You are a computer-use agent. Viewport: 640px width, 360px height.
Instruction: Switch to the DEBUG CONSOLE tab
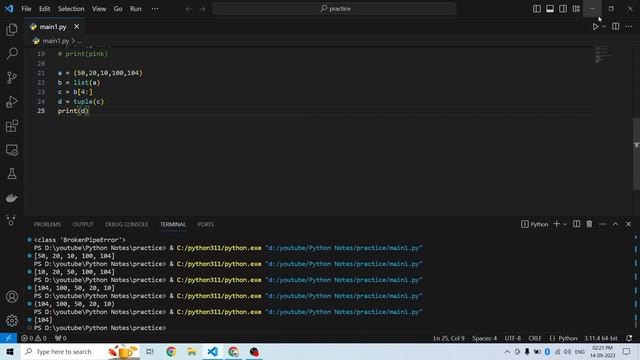tap(127, 224)
